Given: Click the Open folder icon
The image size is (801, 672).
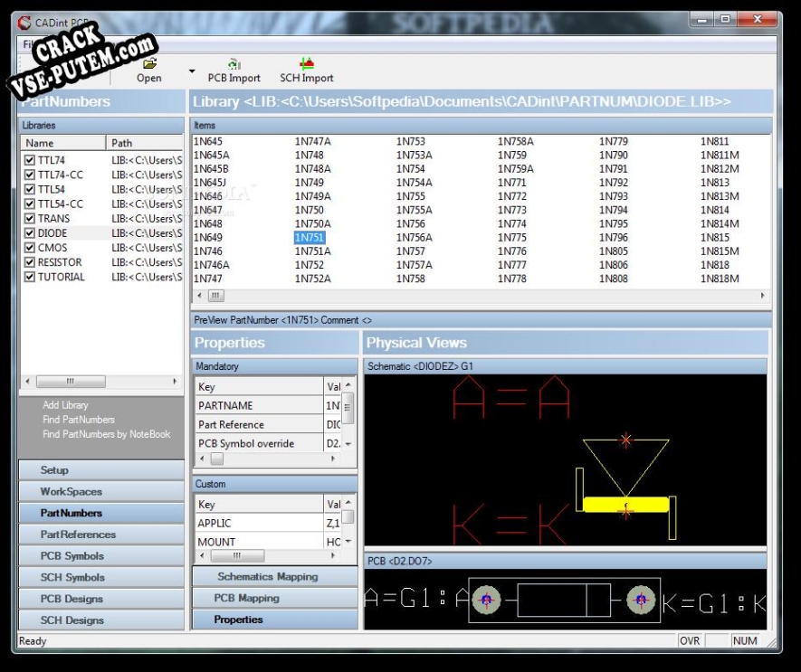Looking at the screenshot, I should tap(149, 64).
